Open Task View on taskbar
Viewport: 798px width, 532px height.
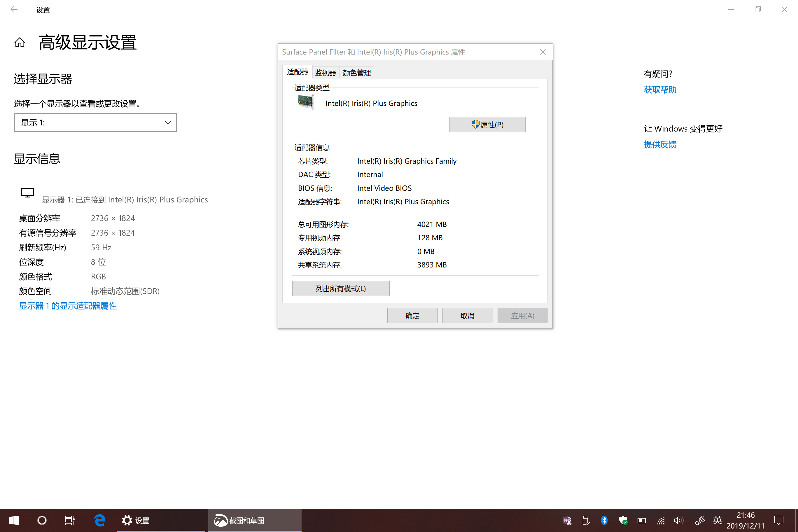tap(70, 520)
